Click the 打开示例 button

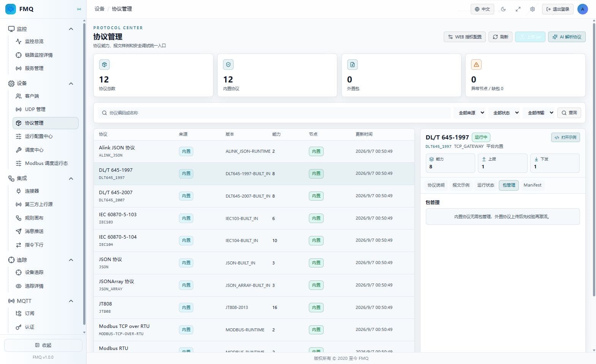pyautogui.click(x=565, y=138)
